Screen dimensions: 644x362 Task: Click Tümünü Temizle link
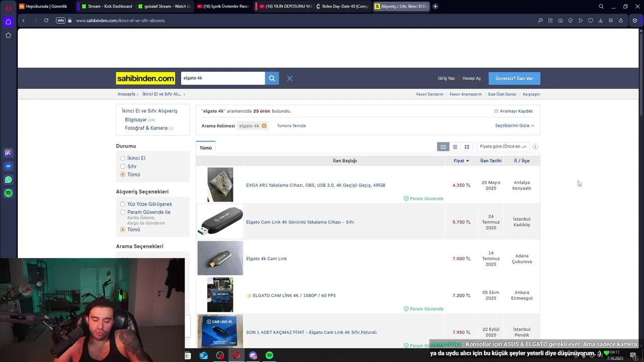291,126
